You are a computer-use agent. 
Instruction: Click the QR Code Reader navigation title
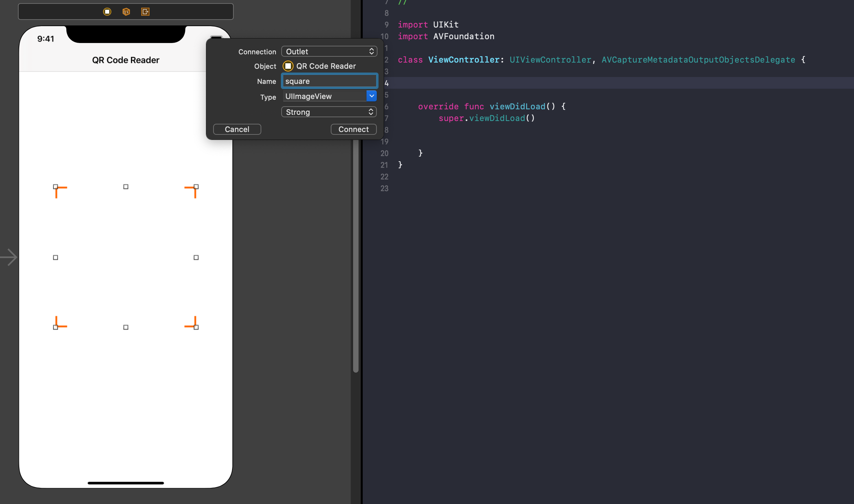[126, 60]
